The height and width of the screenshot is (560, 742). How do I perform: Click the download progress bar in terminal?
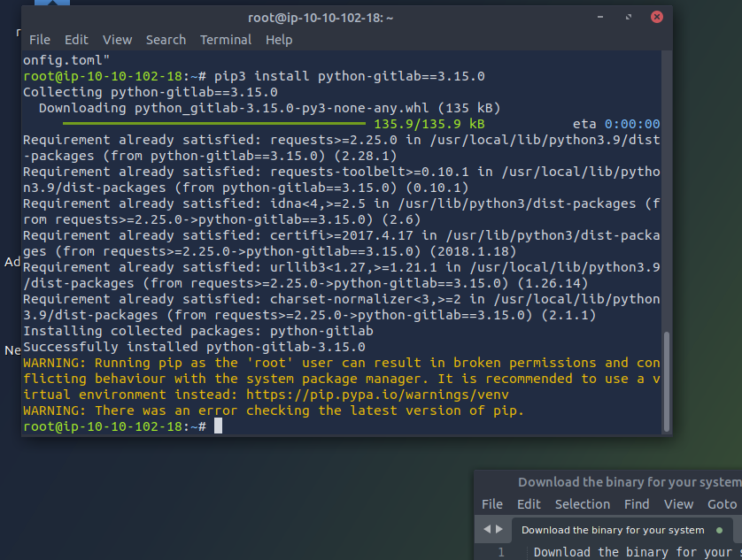pos(214,124)
